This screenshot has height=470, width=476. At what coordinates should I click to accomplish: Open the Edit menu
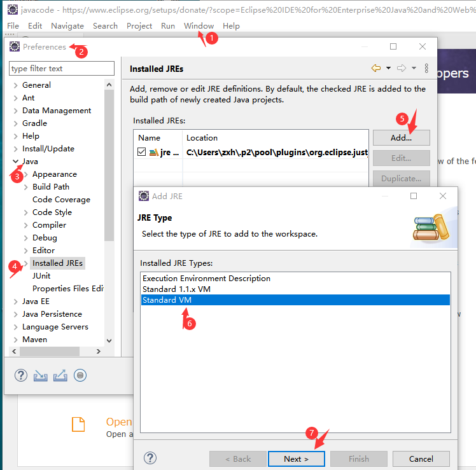pos(35,26)
